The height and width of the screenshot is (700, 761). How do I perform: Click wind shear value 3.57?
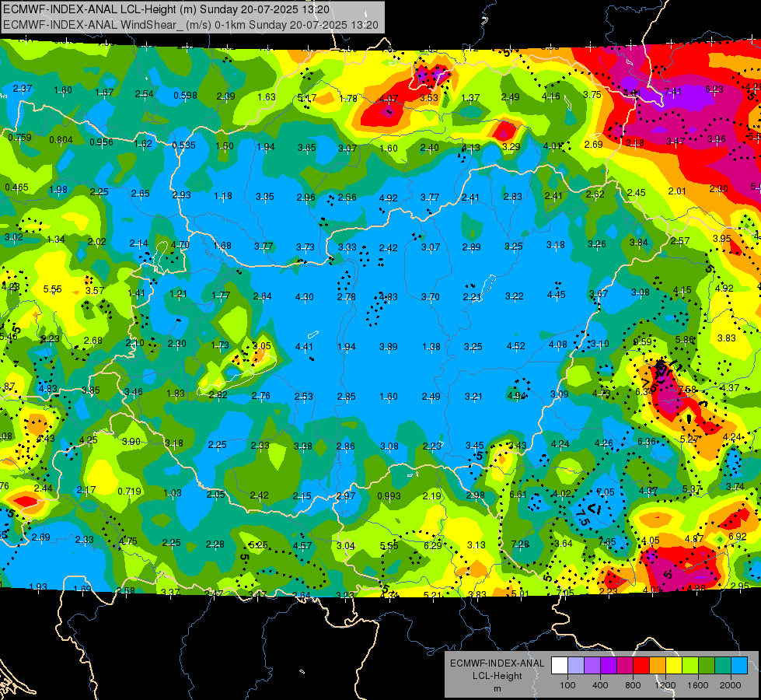pos(95,290)
